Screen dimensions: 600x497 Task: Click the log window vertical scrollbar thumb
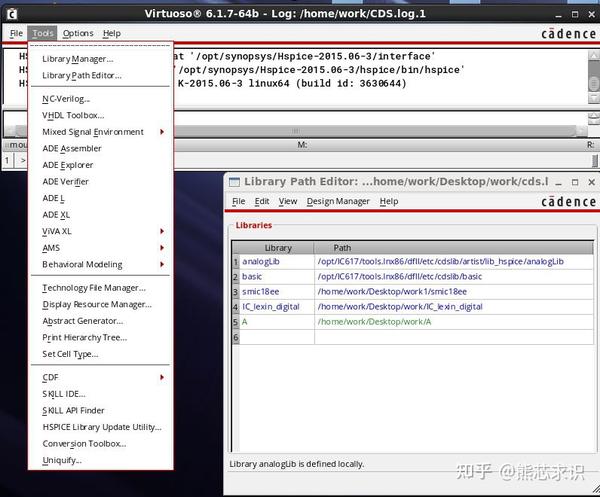click(x=593, y=78)
